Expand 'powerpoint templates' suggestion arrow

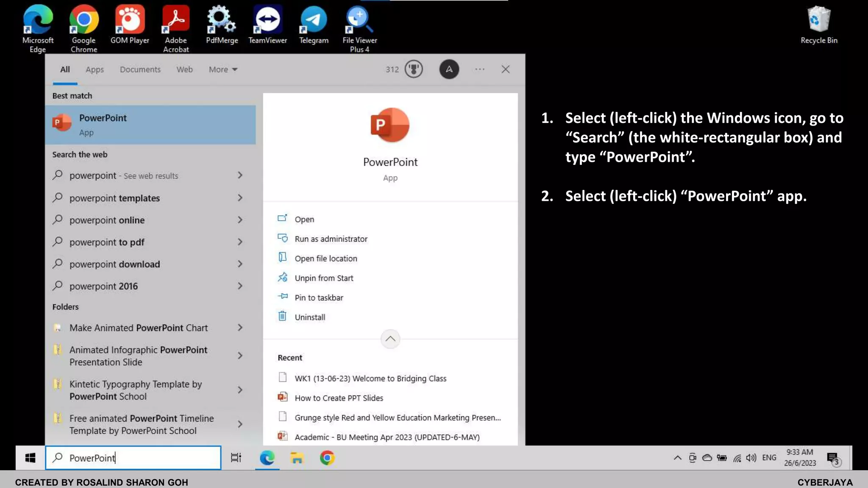coord(240,198)
